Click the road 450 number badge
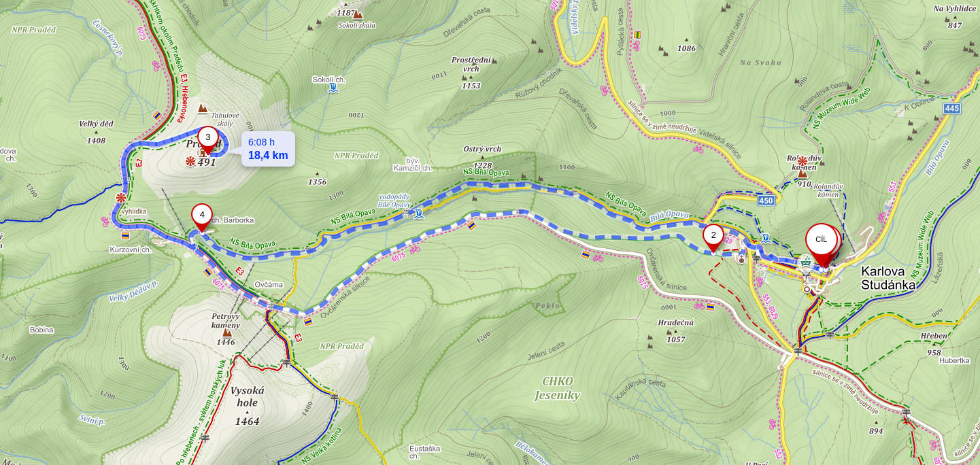Image resolution: width=980 pixels, height=465 pixels. tap(766, 200)
